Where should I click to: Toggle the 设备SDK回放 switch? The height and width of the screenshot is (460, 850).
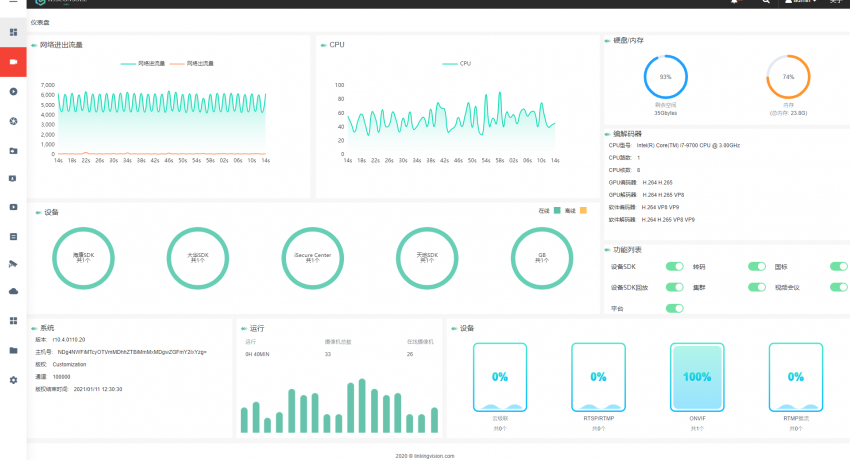tap(674, 287)
